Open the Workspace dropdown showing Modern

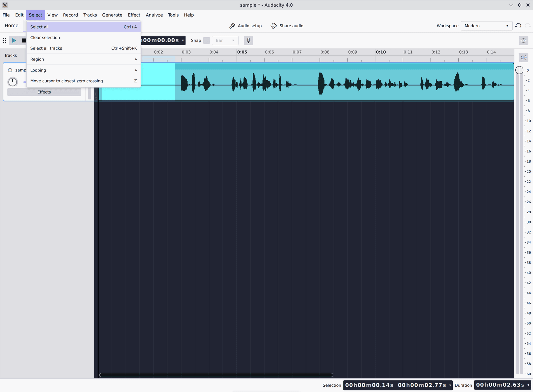click(486, 26)
